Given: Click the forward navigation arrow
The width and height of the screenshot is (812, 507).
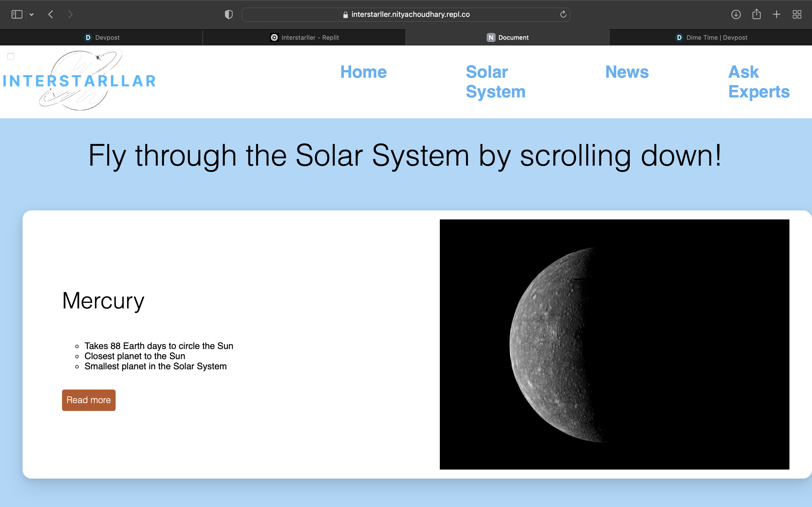Looking at the screenshot, I should 70,14.
